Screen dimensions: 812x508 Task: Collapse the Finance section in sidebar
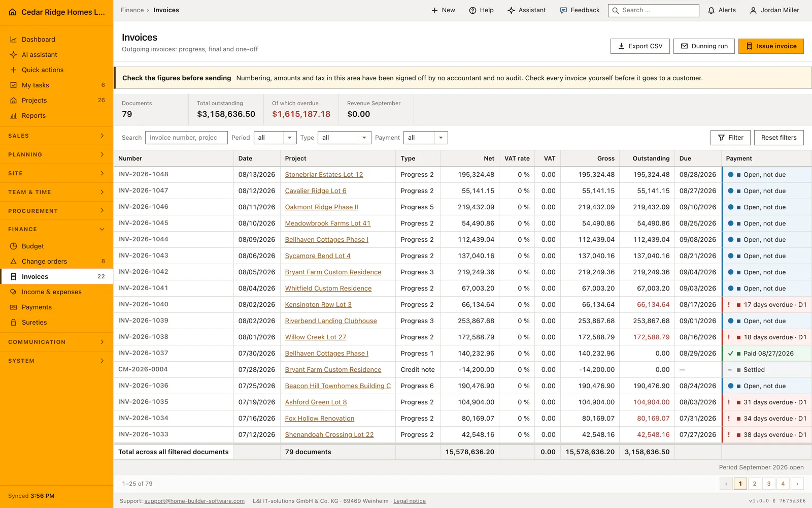[x=56, y=230]
